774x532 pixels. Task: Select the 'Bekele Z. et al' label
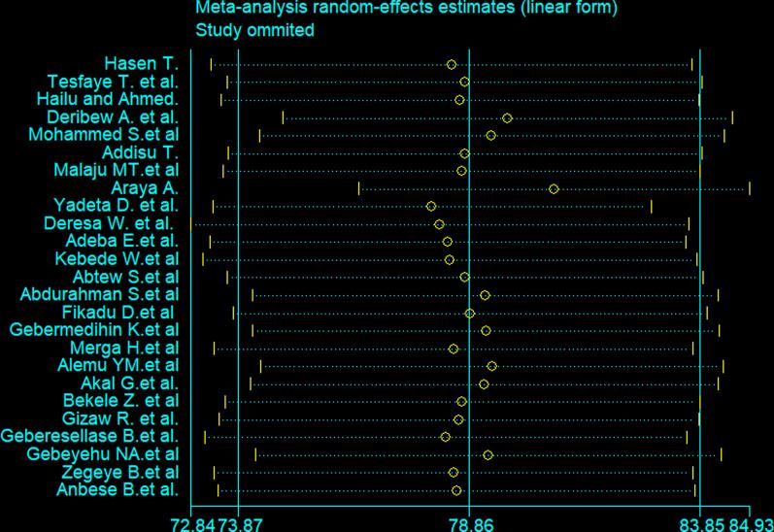click(x=121, y=400)
